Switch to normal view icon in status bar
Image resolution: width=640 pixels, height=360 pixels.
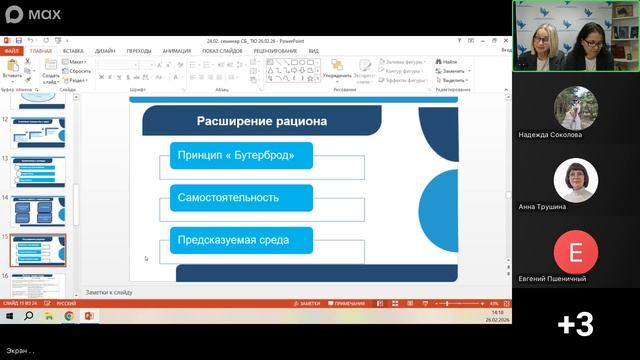tap(380, 304)
